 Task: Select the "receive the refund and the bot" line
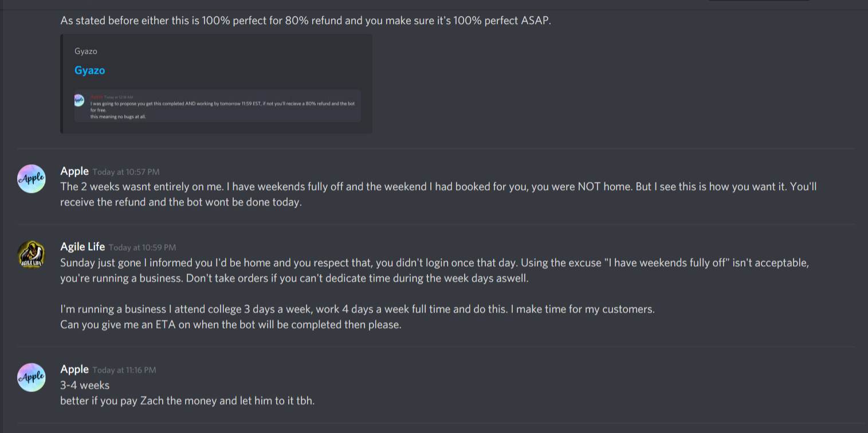pos(180,202)
